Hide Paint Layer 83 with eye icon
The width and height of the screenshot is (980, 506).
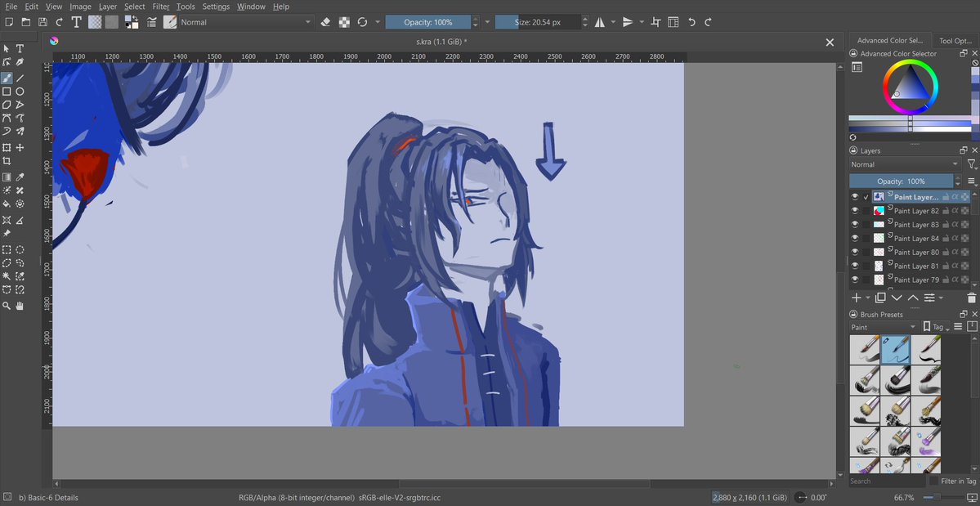pos(855,225)
